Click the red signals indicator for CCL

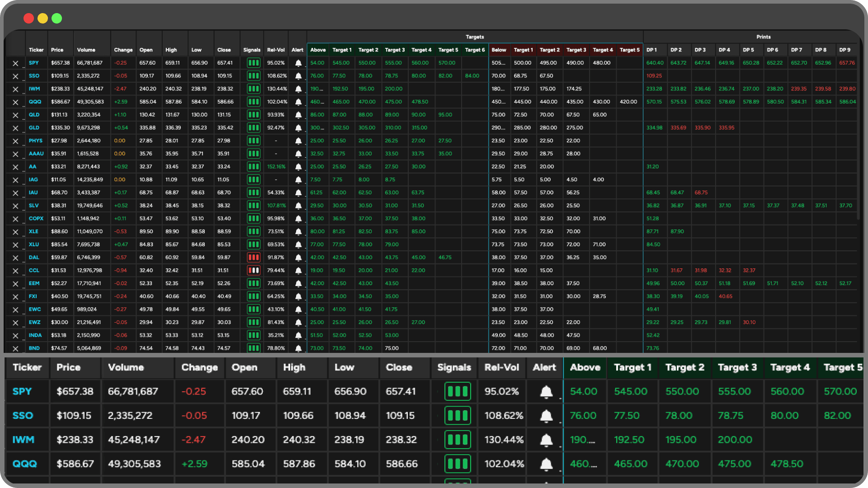click(x=253, y=270)
